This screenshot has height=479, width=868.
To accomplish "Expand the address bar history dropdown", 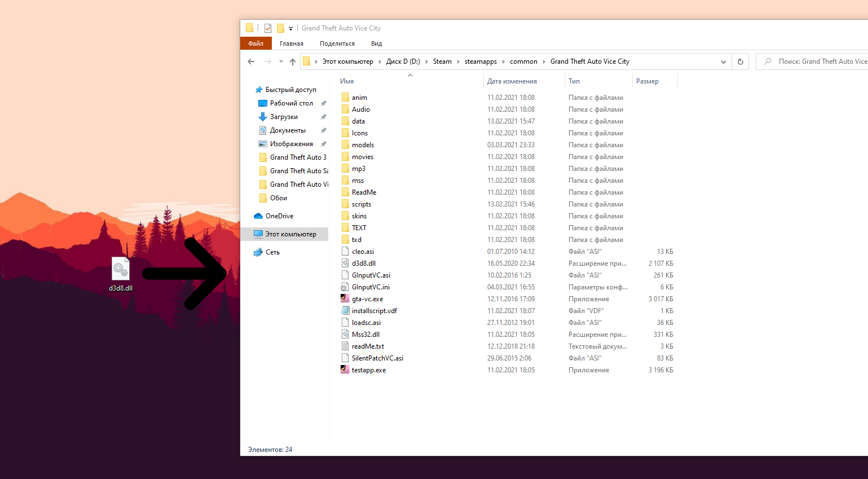I will (723, 61).
